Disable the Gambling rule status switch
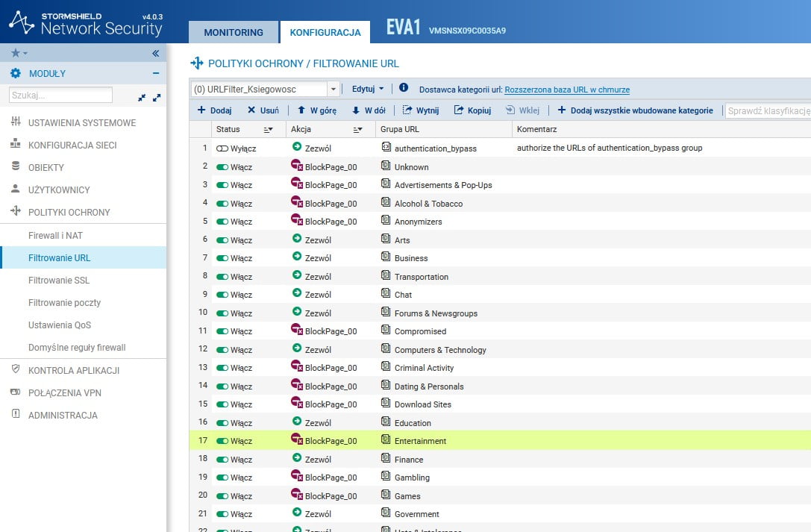This screenshot has height=532, width=811. point(222,478)
